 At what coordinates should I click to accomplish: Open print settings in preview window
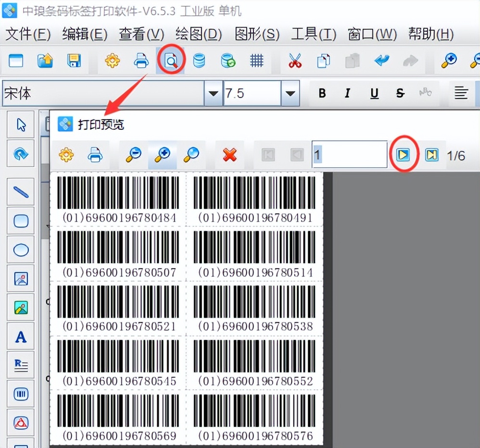(66, 155)
